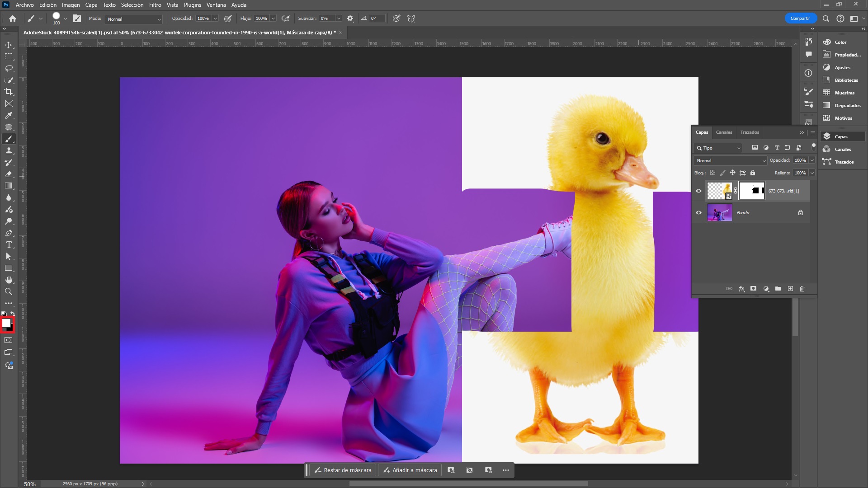This screenshot has width=868, height=488.
Task: Swap foreground and background colors
Action: [x=13, y=314]
